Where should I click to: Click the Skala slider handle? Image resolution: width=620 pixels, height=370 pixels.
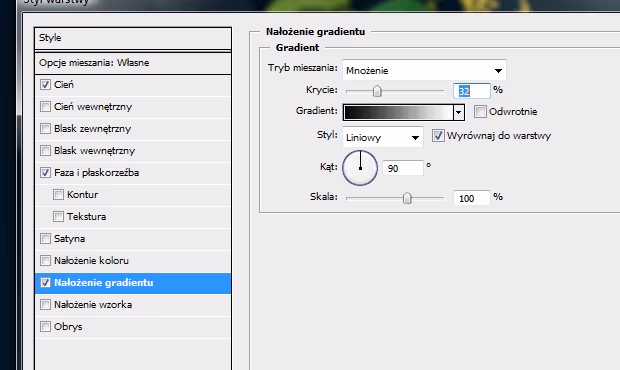click(x=407, y=198)
